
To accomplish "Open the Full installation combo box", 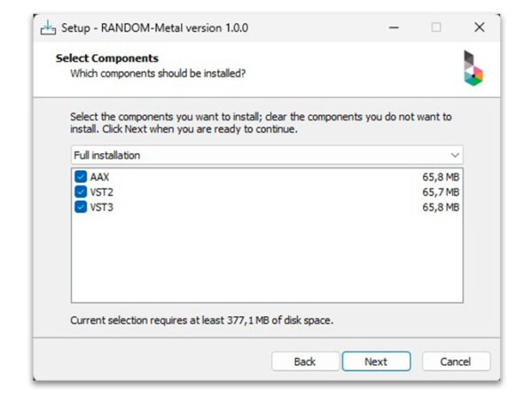I will (x=266, y=155).
